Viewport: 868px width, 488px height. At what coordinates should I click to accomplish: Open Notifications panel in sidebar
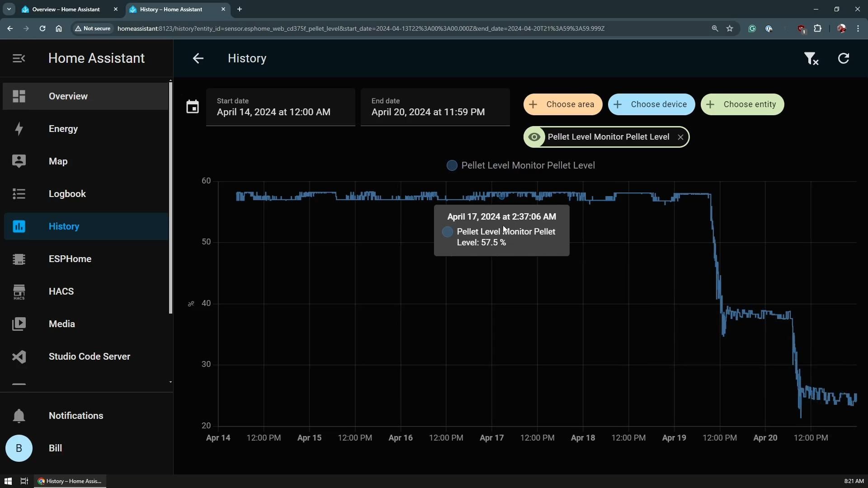(75, 416)
